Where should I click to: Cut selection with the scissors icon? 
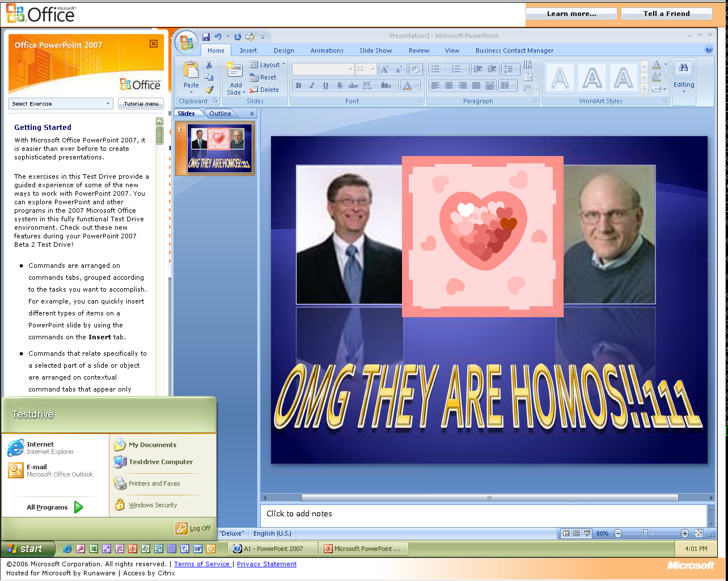[209, 65]
